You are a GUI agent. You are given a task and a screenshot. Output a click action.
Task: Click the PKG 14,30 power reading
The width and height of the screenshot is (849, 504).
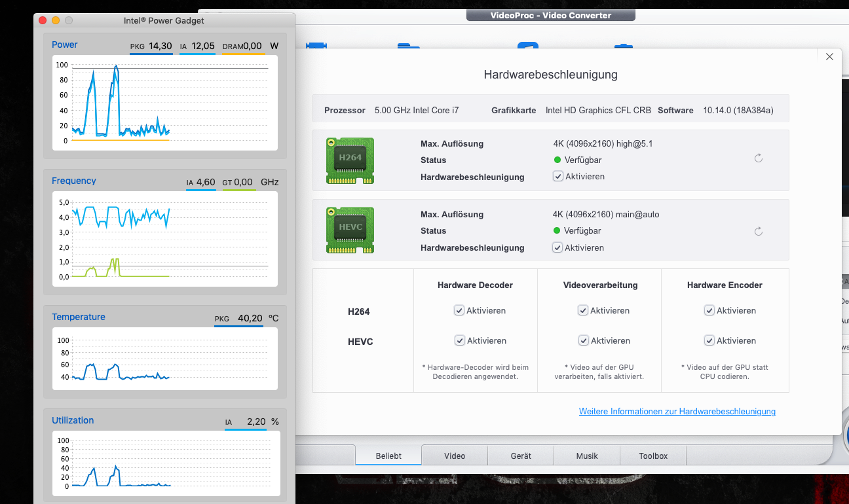point(151,46)
